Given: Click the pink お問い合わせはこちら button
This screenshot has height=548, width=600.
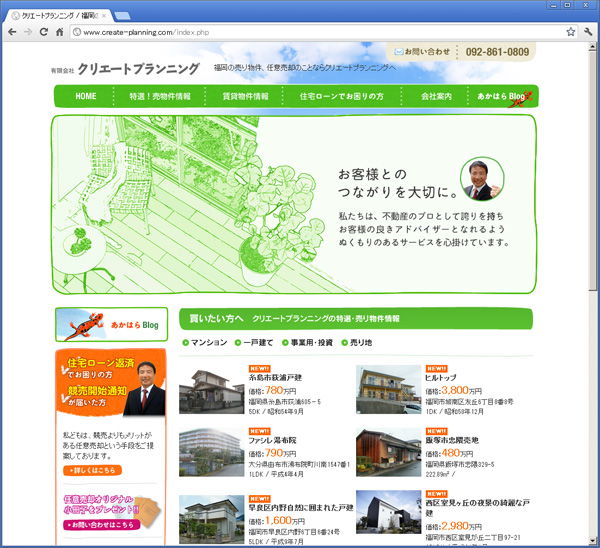Looking at the screenshot, I should [x=101, y=524].
